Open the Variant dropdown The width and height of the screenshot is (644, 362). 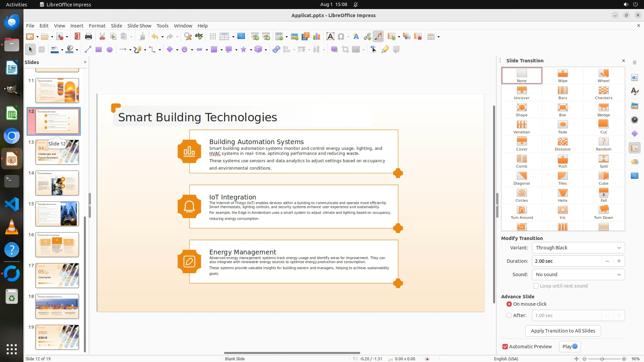pyautogui.click(x=578, y=248)
